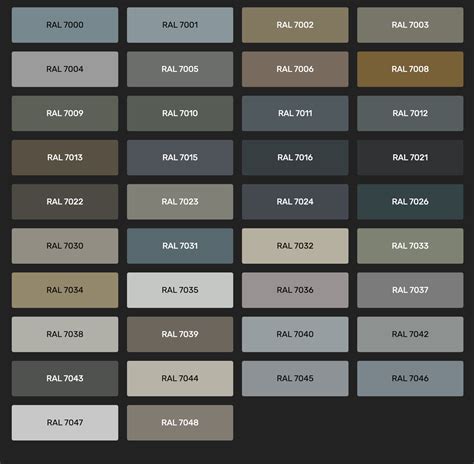The height and width of the screenshot is (464, 474).
Task: Choose the RAL 7030 swatch
Action: point(65,246)
